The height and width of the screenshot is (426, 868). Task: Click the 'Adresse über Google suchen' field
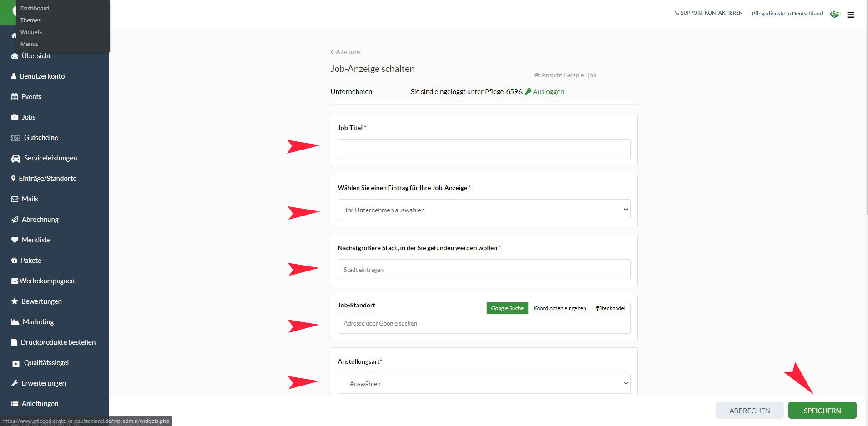484,323
